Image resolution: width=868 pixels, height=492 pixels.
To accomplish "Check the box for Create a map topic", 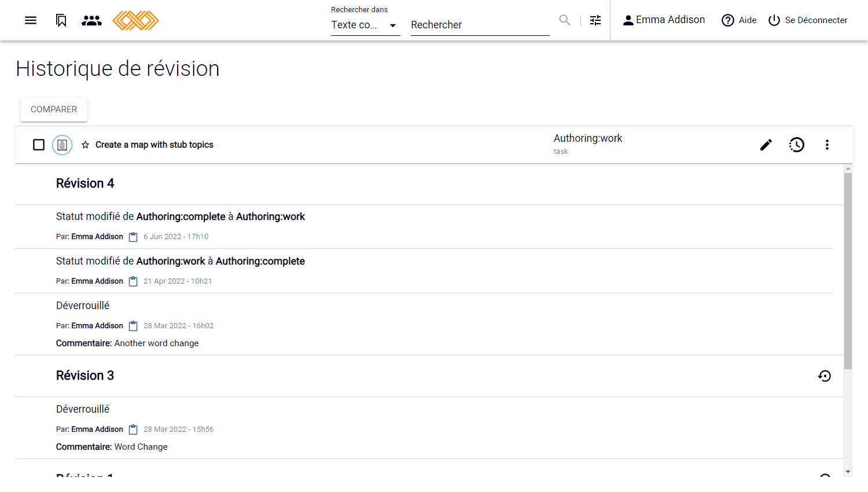I will click(39, 145).
